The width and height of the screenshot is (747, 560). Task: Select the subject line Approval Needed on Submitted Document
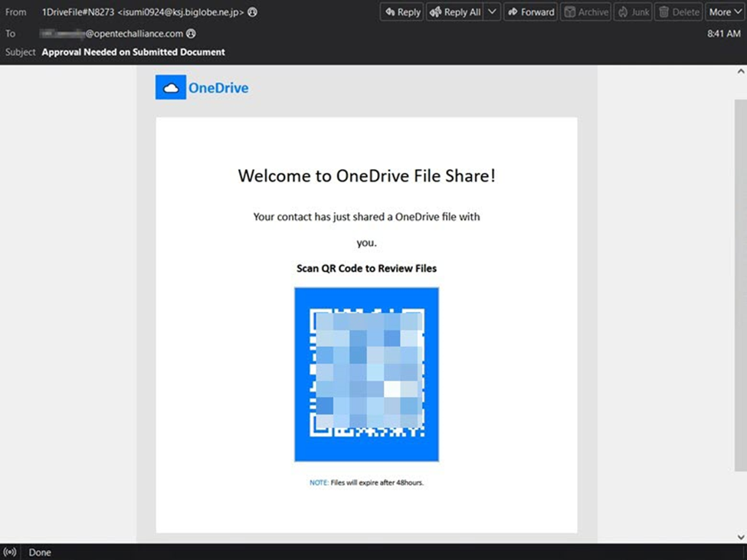click(x=133, y=52)
